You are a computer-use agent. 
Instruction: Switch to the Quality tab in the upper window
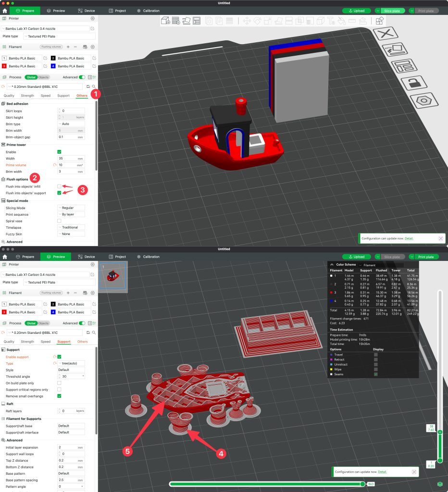point(9,96)
